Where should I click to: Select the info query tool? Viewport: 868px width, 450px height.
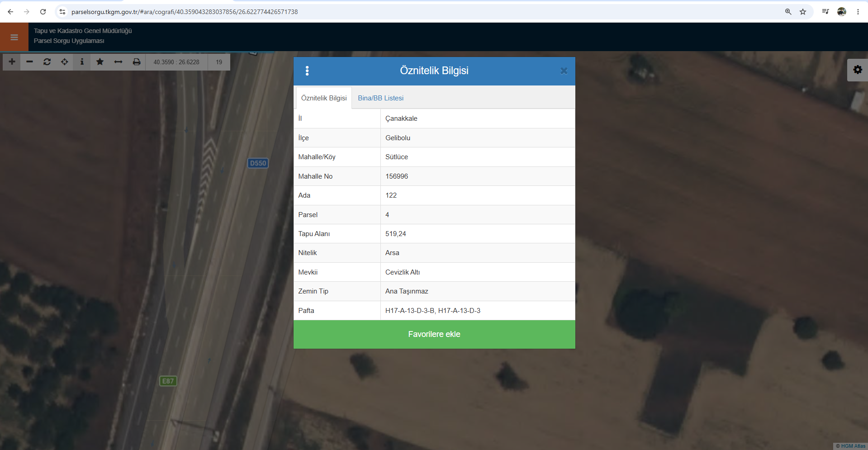click(x=82, y=62)
